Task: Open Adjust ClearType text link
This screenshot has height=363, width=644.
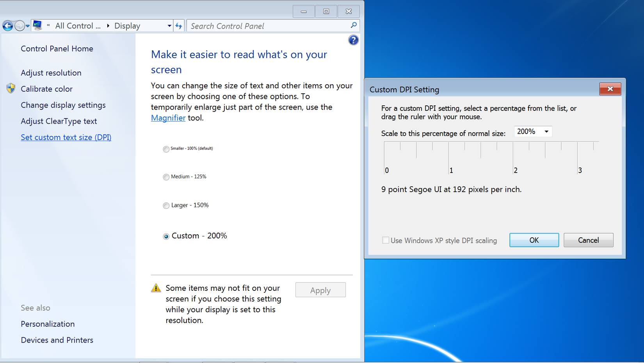Action: [59, 121]
